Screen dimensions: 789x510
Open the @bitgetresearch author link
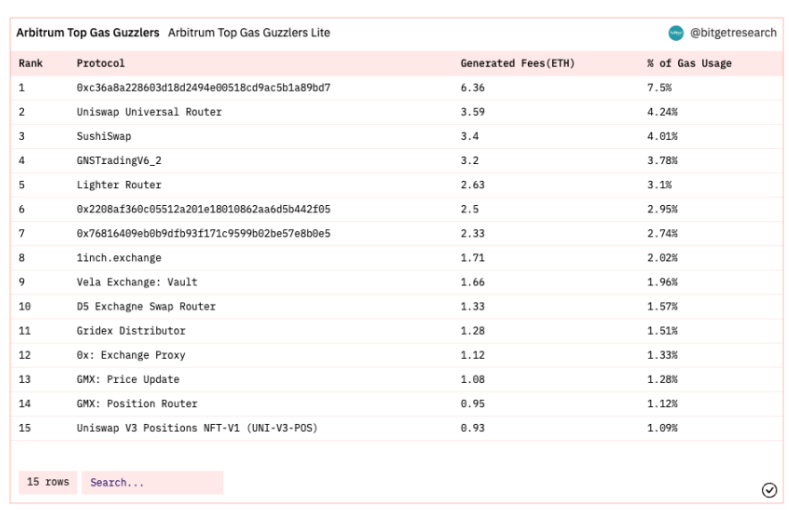tap(733, 33)
